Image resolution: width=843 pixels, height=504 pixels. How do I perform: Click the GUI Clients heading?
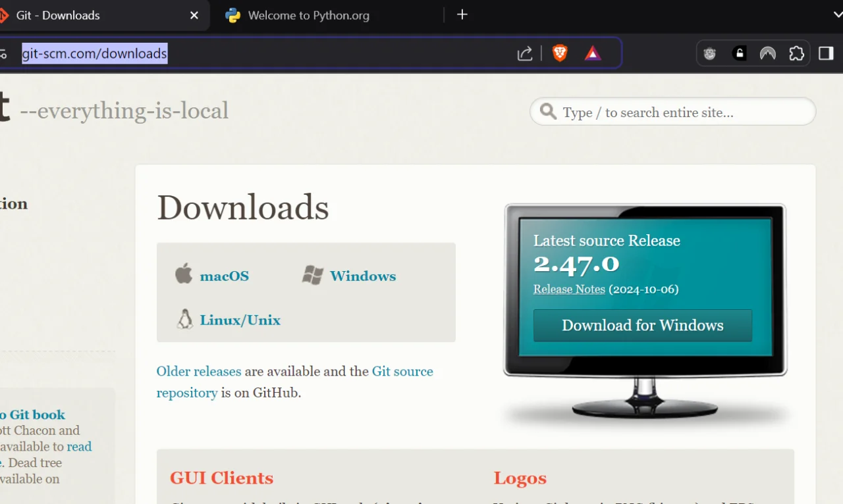point(221,478)
